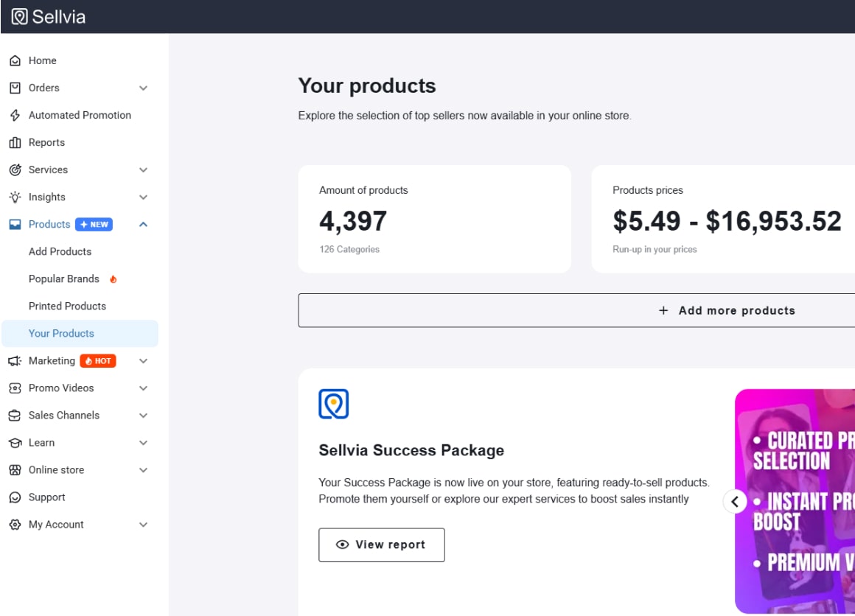The height and width of the screenshot is (616, 855).
Task: Open the Insights dropdown
Action: point(144,197)
